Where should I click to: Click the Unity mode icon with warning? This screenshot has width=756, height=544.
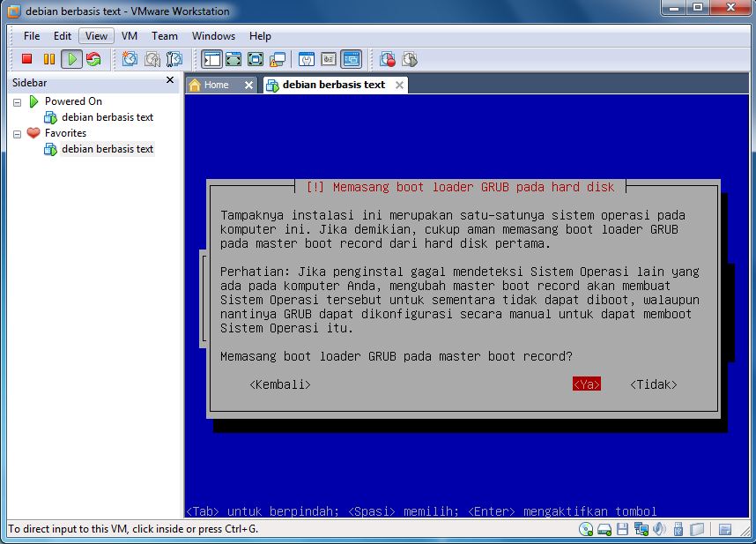click(x=278, y=59)
